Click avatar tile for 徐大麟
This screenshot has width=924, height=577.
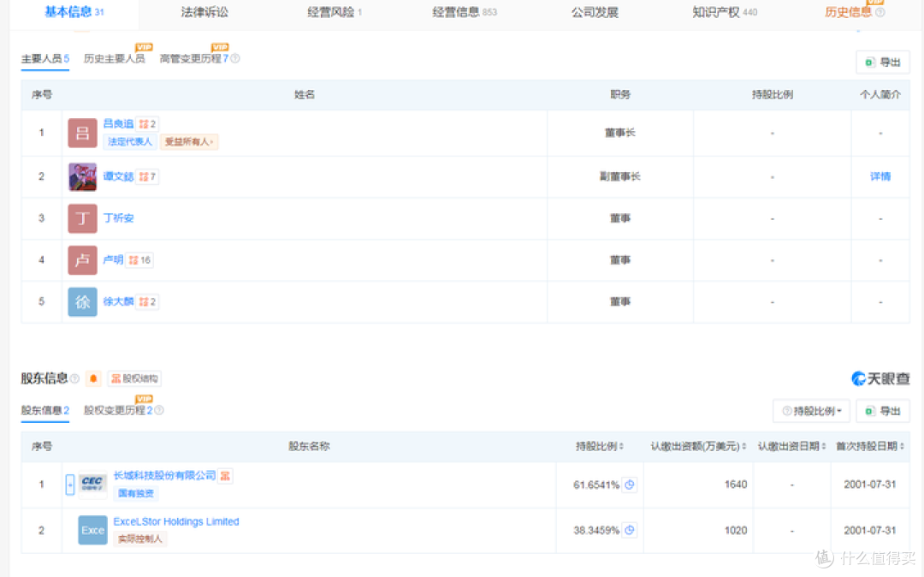pyautogui.click(x=82, y=301)
